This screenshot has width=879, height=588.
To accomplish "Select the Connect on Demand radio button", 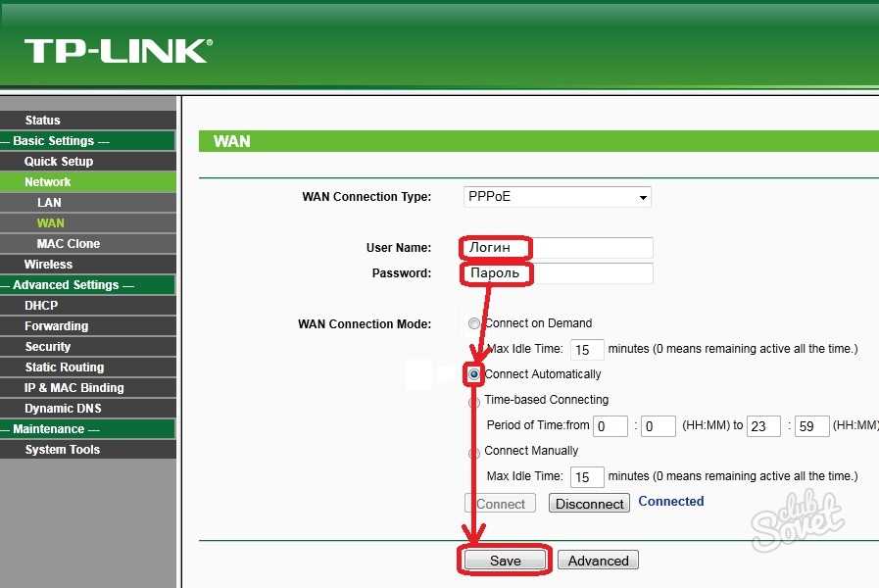I will 474,323.
